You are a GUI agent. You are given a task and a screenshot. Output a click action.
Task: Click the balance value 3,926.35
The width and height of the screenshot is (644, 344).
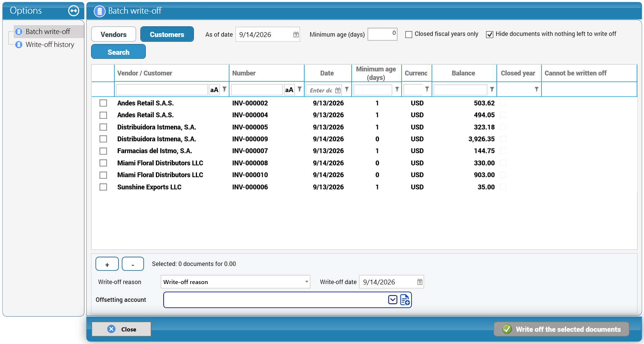482,139
